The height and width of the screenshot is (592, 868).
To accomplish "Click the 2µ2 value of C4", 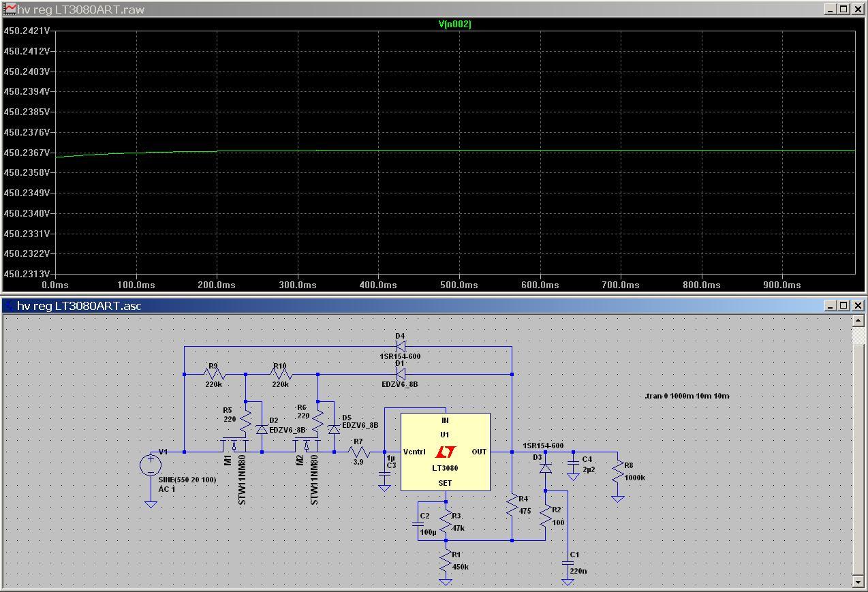I will 589,470.
